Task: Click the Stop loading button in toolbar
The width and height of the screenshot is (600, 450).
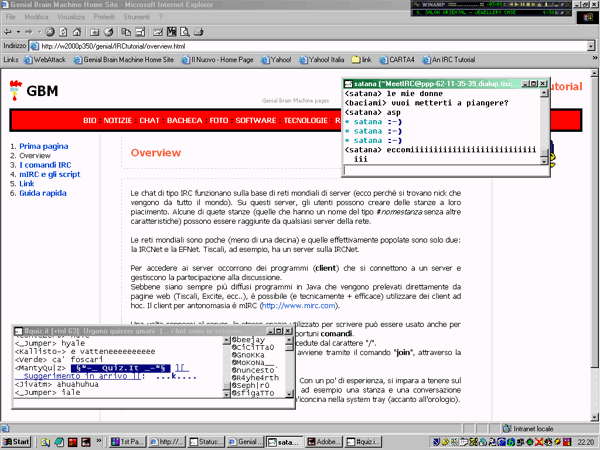Action: tap(50, 32)
